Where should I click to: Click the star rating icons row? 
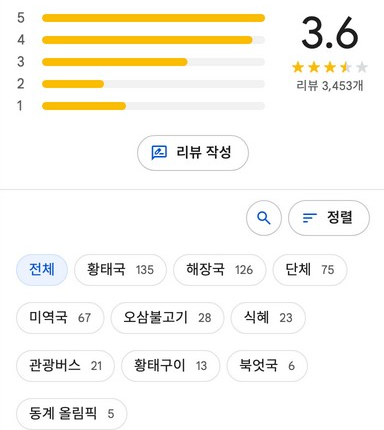[x=330, y=67]
